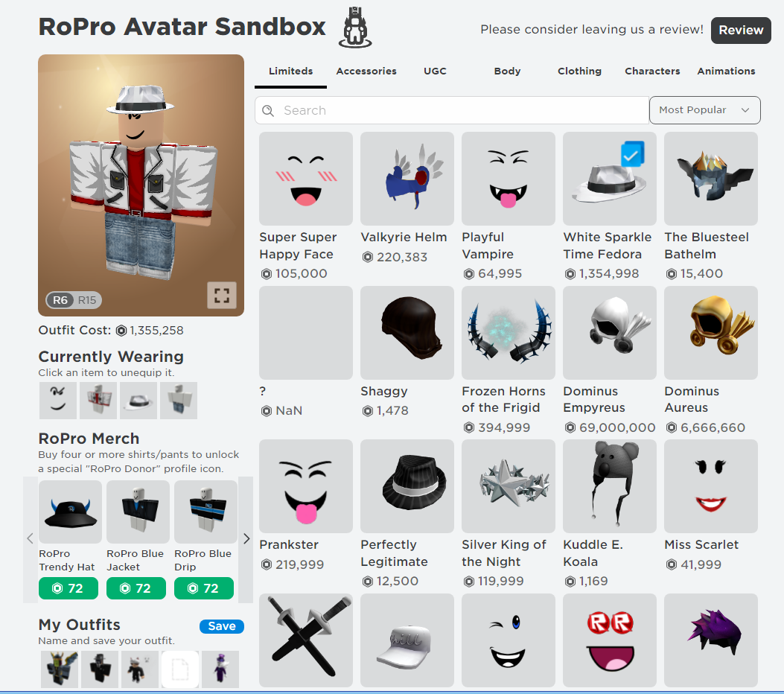Switch avatar rig to R15
Screen dimensions: 784x694
(x=87, y=300)
